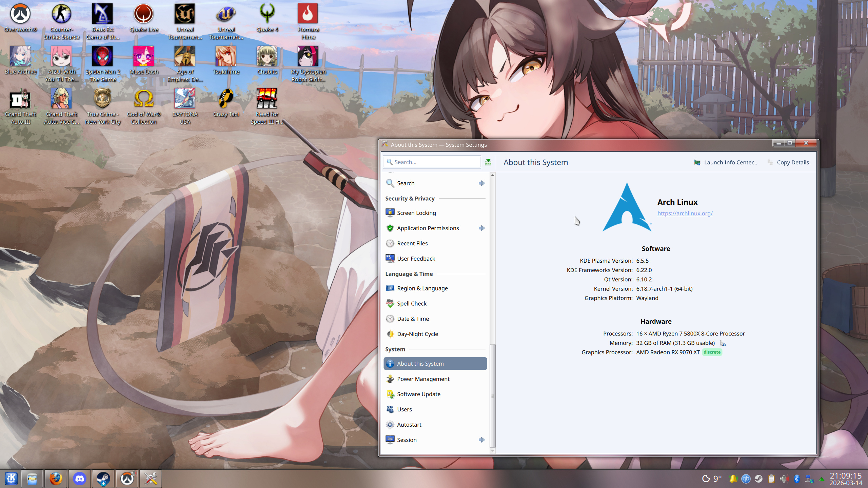
Task: Expand the Session submenu arrow
Action: (481, 440)
